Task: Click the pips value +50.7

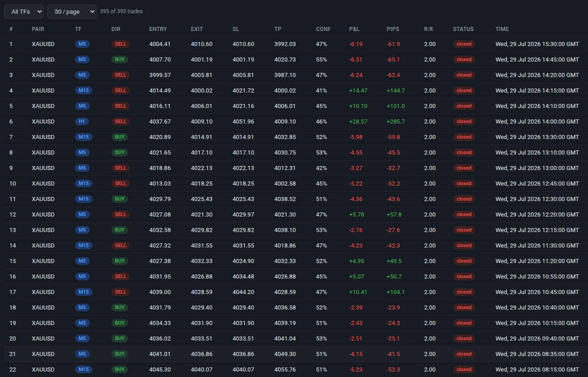Action: coord(394,277)
